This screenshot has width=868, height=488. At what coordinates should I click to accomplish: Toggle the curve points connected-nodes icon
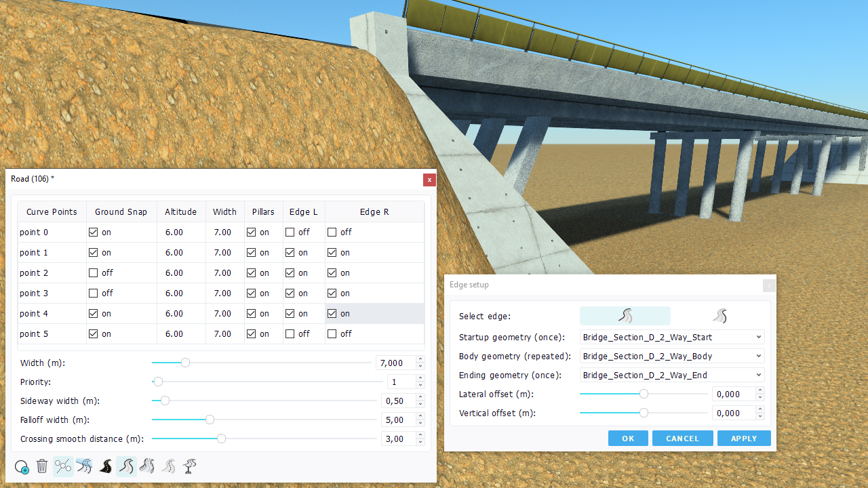pos(63,466)
